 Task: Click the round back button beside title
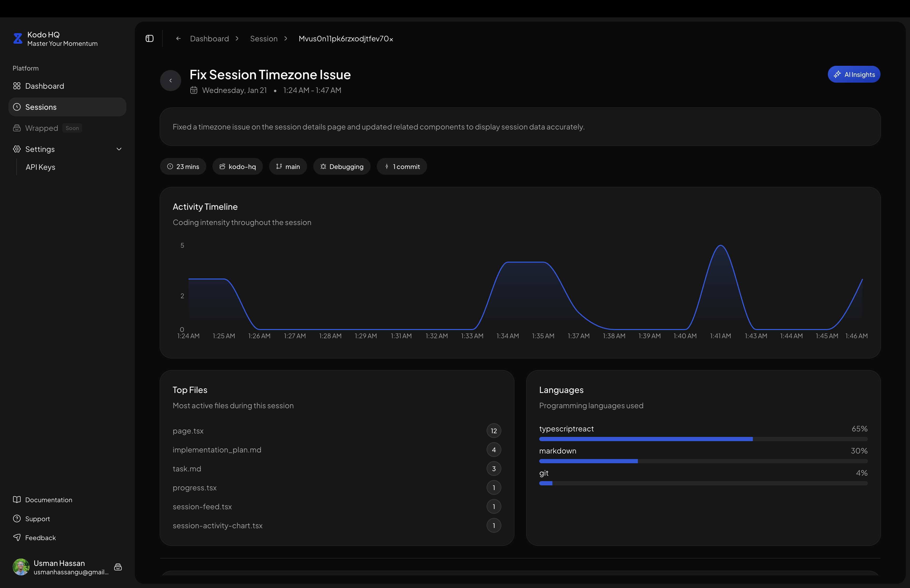pos(170,81)
